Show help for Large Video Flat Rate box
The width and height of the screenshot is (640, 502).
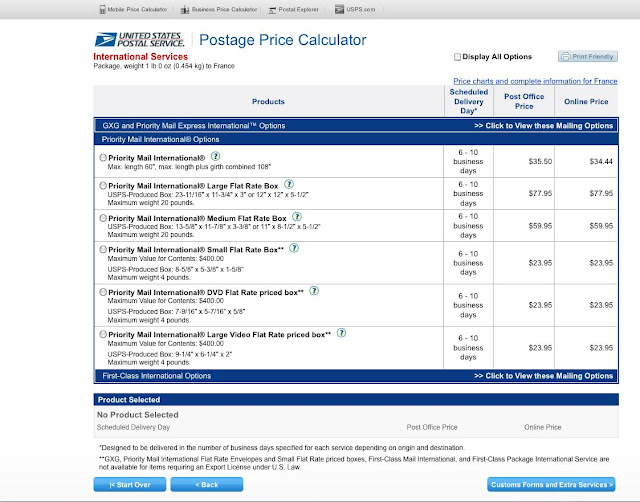(341, 333)
